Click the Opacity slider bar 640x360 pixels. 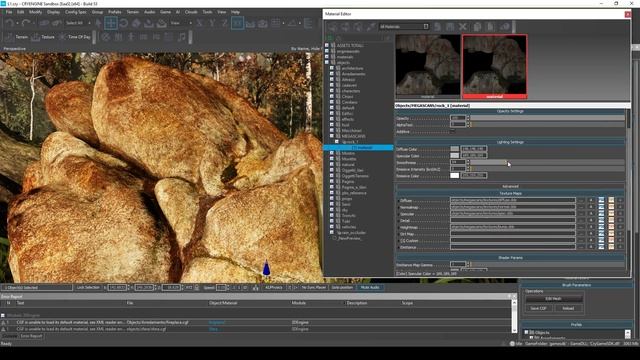pos(547,118)
